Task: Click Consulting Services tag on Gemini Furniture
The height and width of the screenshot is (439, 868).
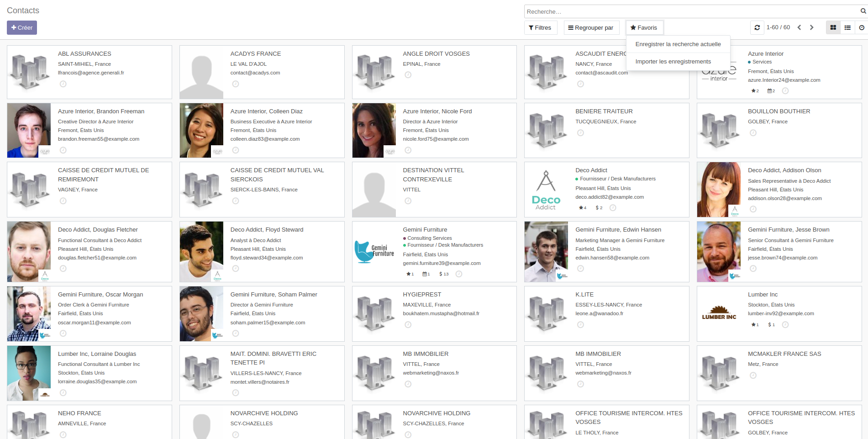Action: [x=429, y=238]
